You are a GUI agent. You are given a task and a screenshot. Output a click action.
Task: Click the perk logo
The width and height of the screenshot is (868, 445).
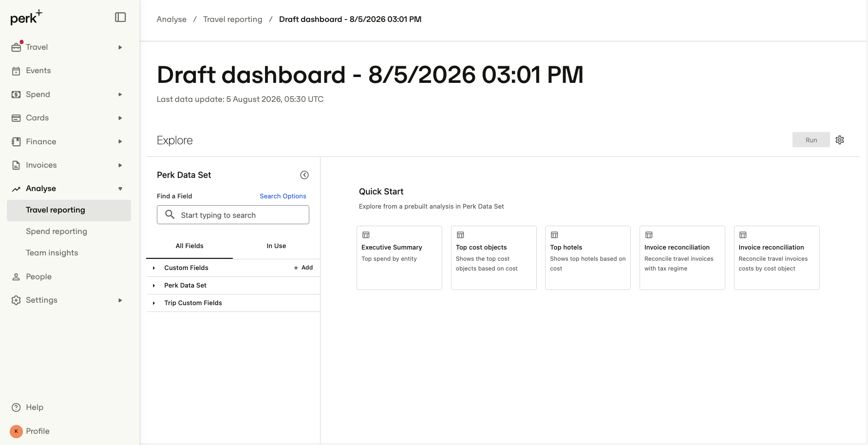26,18
